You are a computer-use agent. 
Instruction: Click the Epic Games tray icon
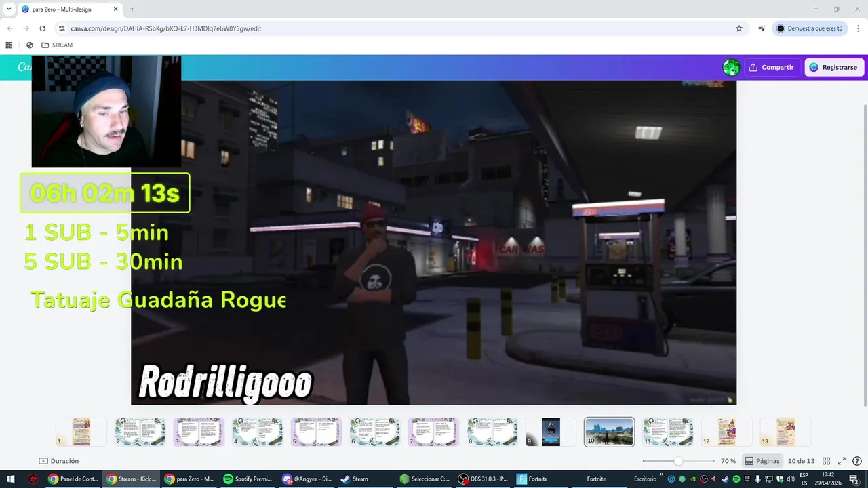747,479
